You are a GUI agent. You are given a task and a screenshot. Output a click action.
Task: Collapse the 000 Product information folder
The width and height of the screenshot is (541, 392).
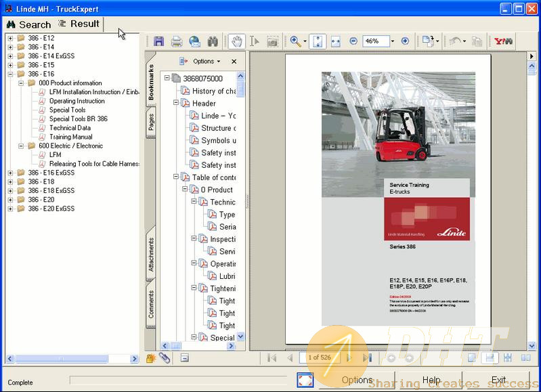coord(21,83)
